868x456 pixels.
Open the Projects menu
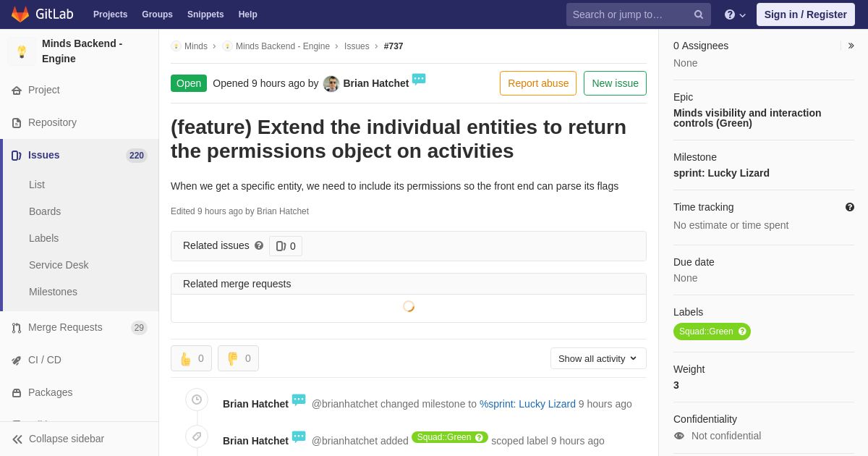tap(110, 14)
